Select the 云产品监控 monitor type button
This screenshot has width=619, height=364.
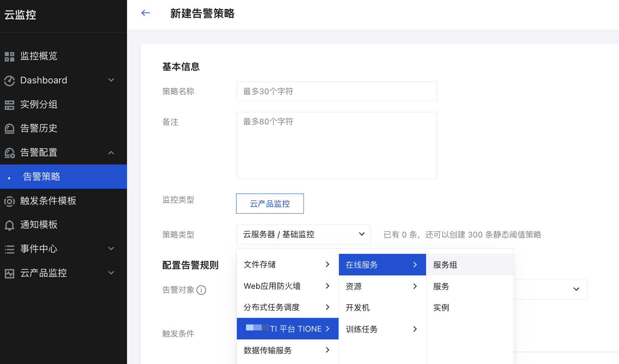pos(270,204)
